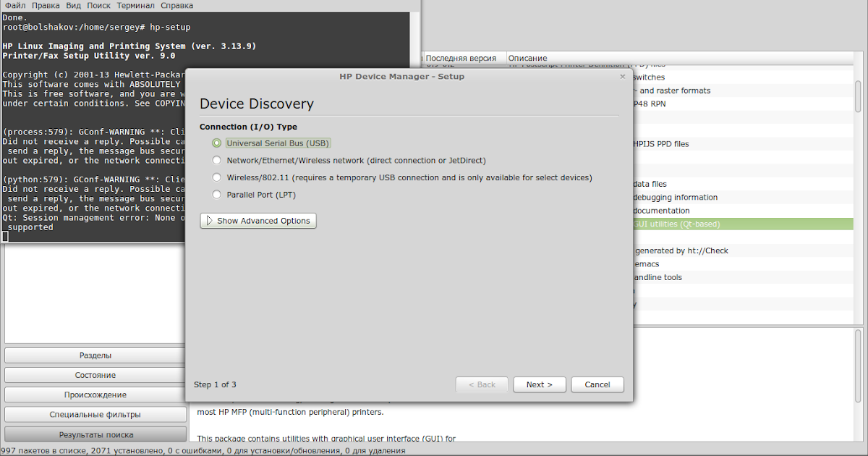This screenshot has height=456, width=868.
Task: Select the 'debugging information' package row
Action: tap(743, 198)
